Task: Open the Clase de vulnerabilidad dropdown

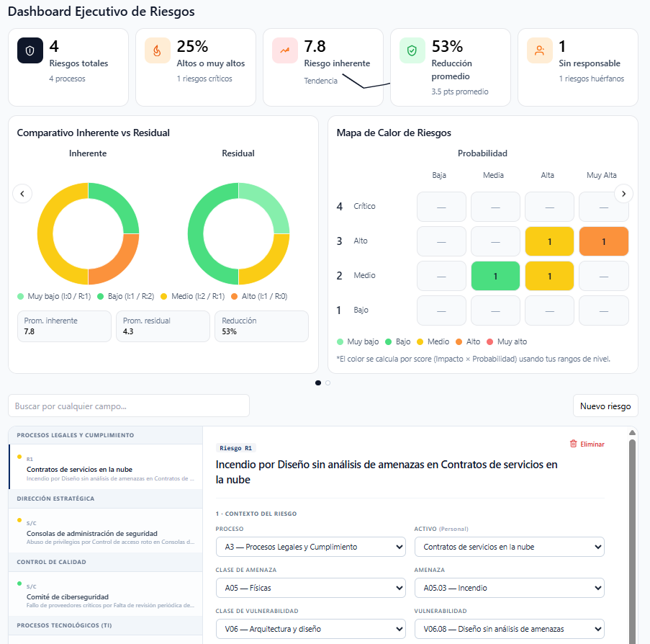Action: point(310,629)
